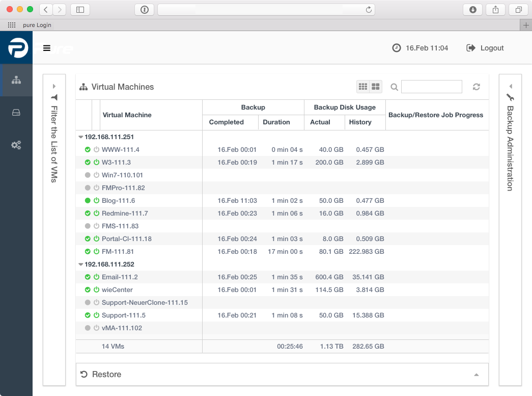Collapse host 192.168.111.251 group
The width and height of the screenshot is (532, 396).
click(x=81, y=137)
